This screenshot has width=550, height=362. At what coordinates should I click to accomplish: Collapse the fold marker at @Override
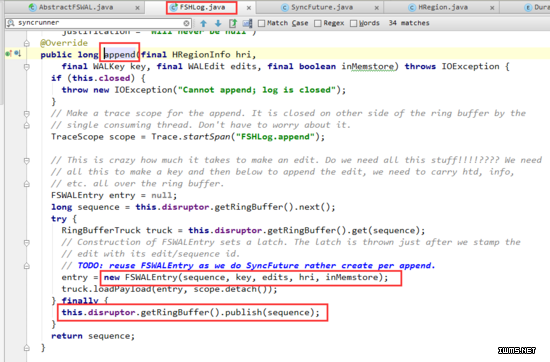27,43
